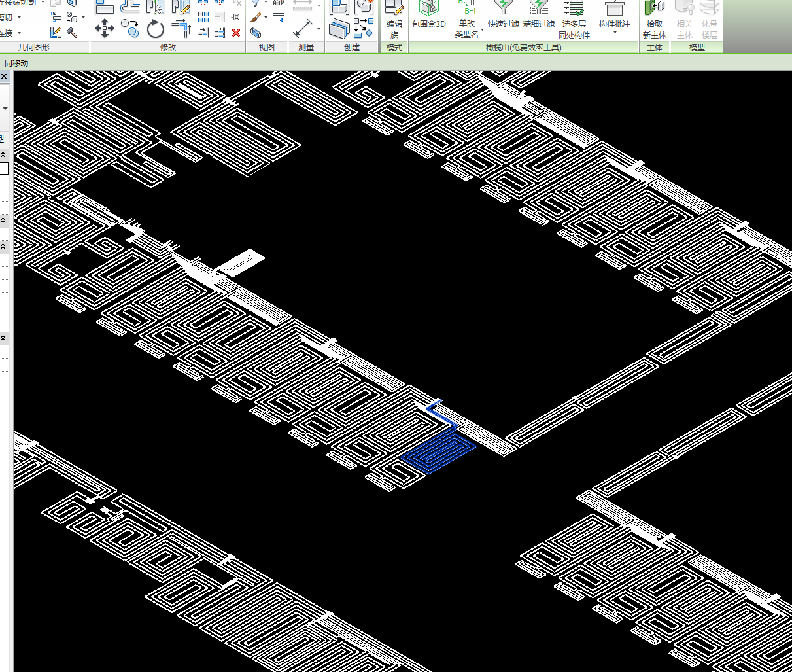Activate the Copy tool in Modify panel

pyautogui.click(x=129, y=29)
